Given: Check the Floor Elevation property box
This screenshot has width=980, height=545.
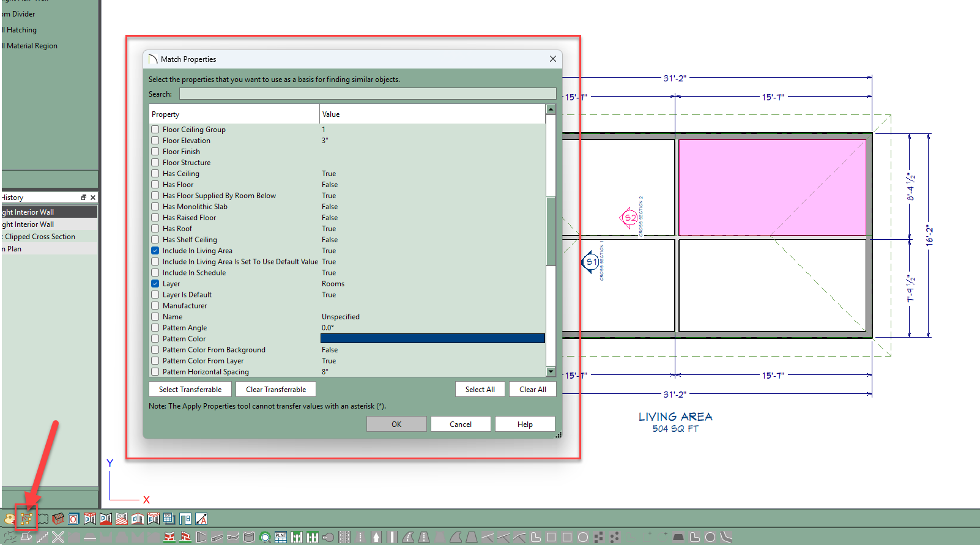Looking at the screenshot, I should [x=155, y=141].
